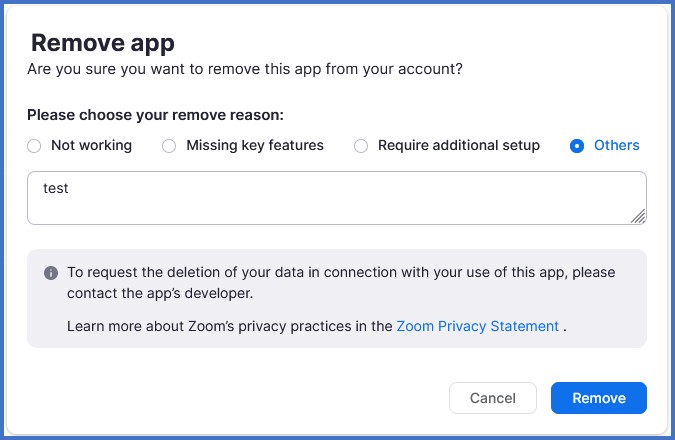Image resolution: width=675 pixels, height=440 pixels.
Task: Click the selected "Others" radio circle
Action: (577, 146)
